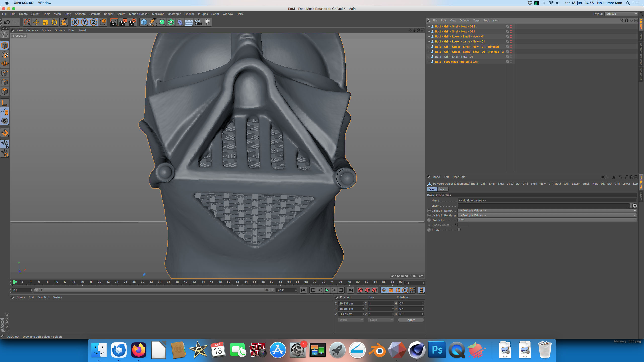Open the Plugins menu
644x362 pixels.
203,14
